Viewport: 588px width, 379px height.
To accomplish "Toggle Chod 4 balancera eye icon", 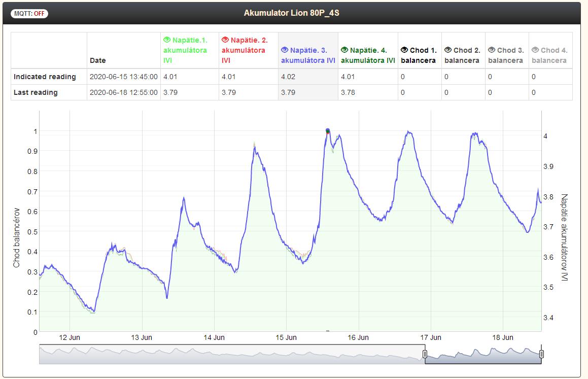I will 535,50.
